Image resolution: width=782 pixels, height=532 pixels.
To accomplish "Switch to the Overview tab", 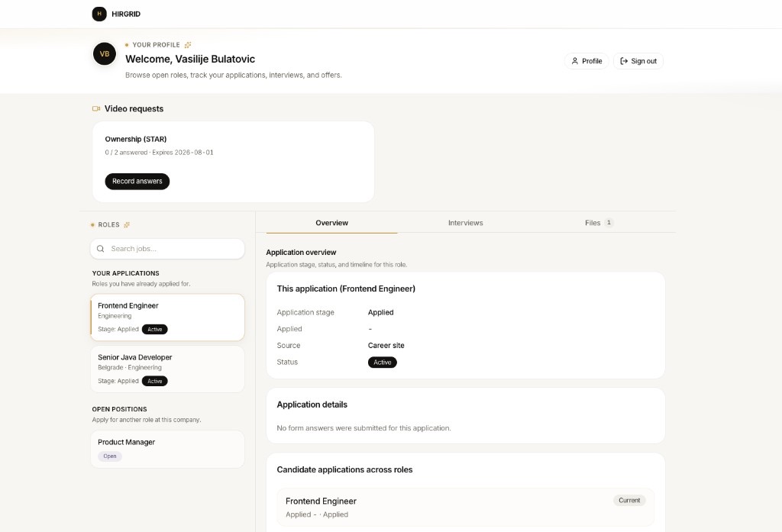I will [331, 223].
